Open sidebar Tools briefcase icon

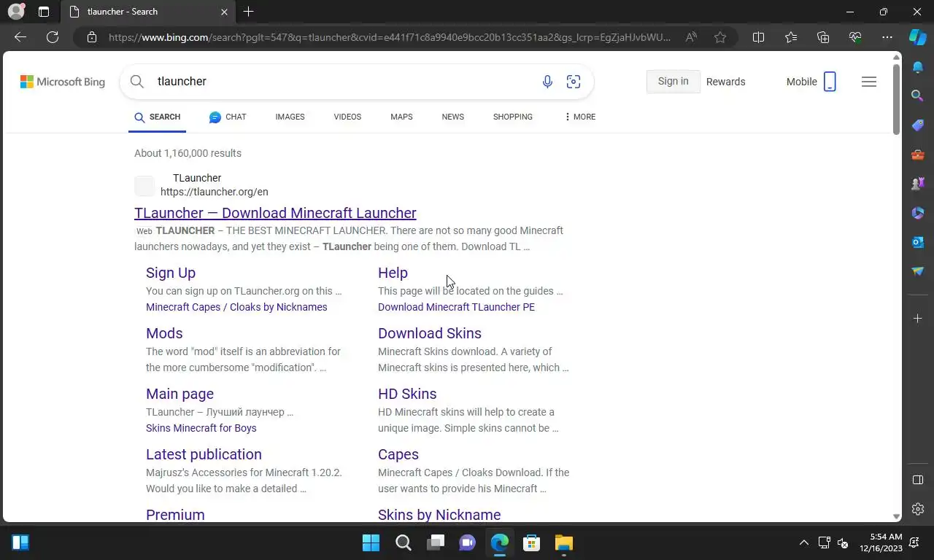coord(918,155)
